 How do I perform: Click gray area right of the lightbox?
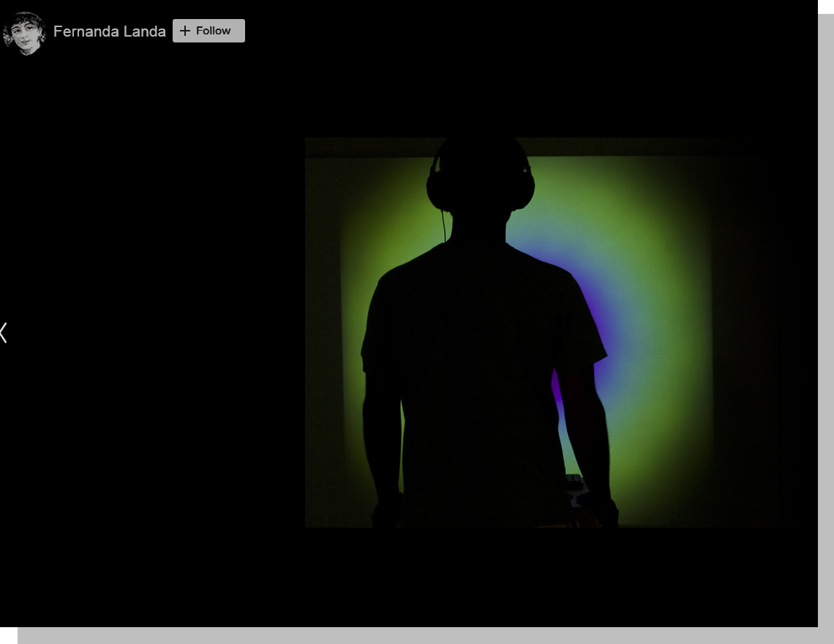[x=826, y=329]
